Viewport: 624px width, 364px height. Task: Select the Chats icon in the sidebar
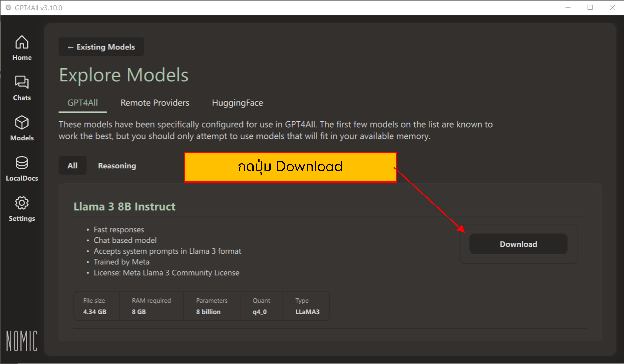(22, 88)
